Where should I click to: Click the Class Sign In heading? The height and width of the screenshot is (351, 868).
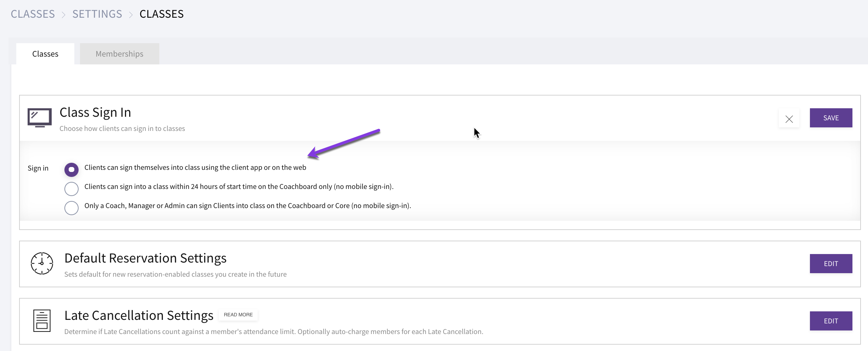95,112
